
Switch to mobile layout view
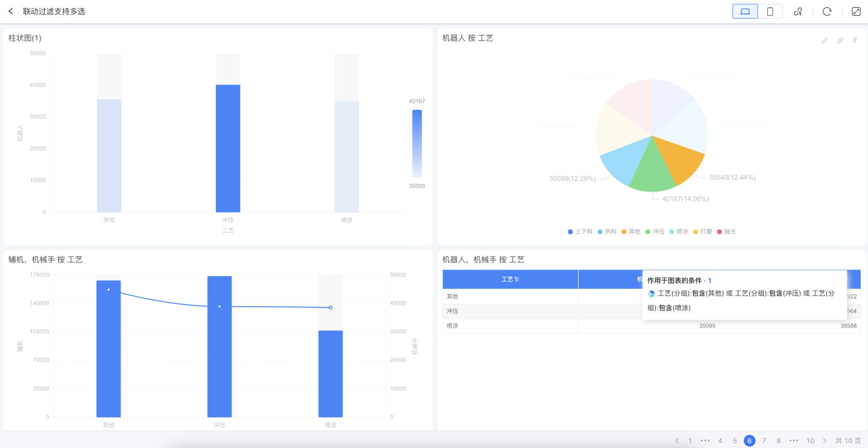tap(770, 11)
